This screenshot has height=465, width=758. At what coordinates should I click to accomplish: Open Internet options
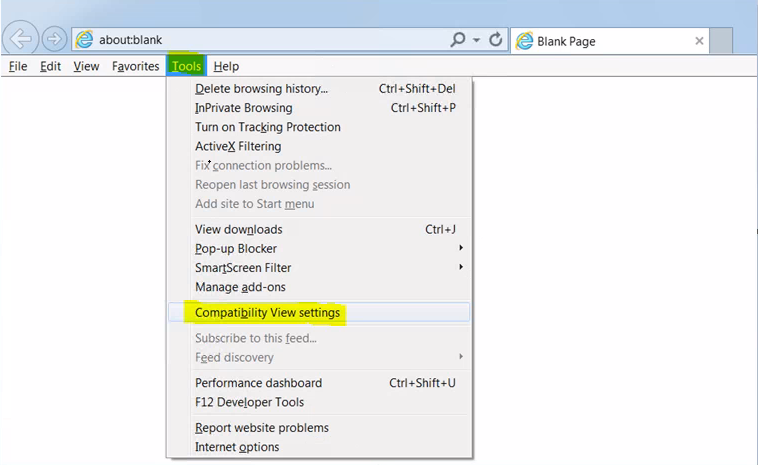(x=319, y=447)
